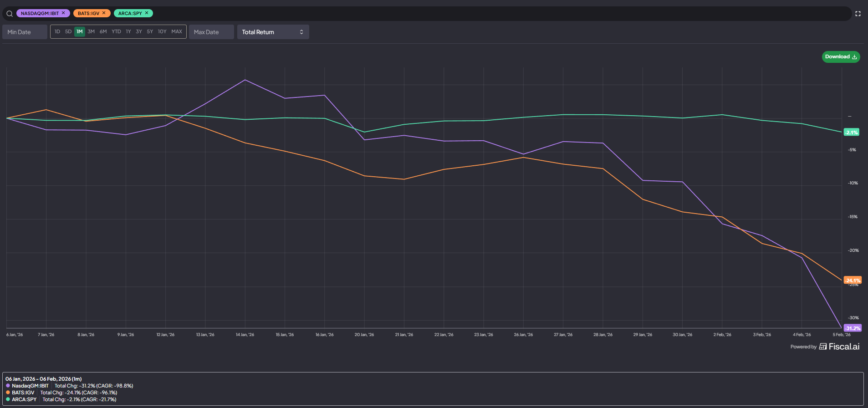This screenshot has width=868, height=408.
Task: Click the -31.2% IBIT end label
Action: point(853,328)
